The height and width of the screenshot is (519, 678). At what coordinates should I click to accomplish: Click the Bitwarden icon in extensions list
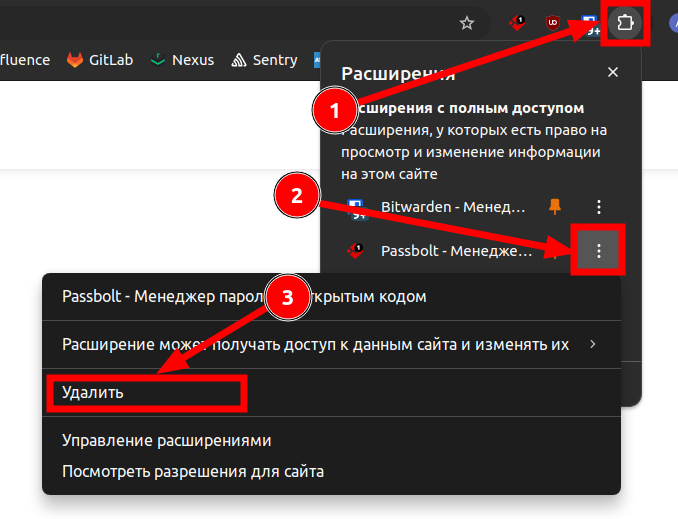[356, 207]
